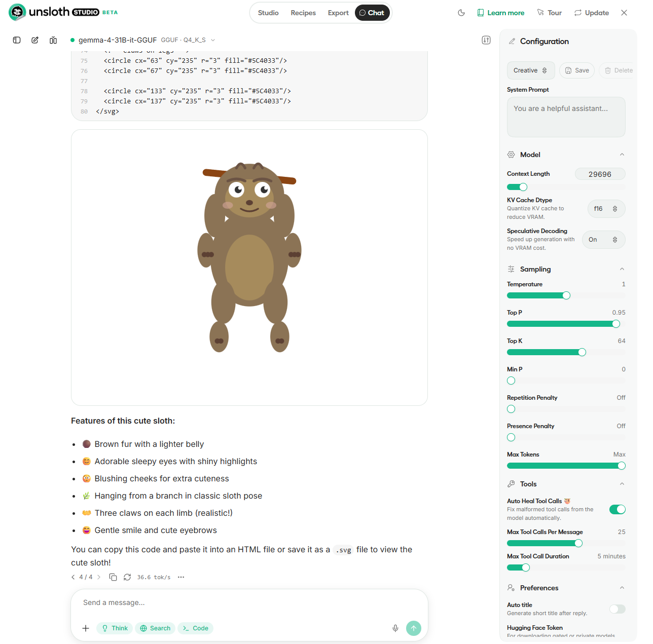Copy the response with the copy icon

coord(113,577)
